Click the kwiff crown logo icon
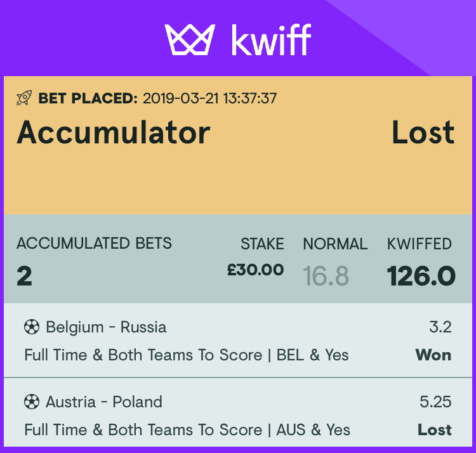The image size is (476, 453). coord(190,40)
